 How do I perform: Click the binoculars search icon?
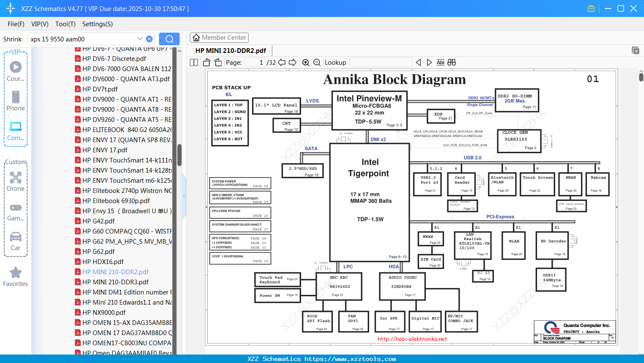(452, 63)
